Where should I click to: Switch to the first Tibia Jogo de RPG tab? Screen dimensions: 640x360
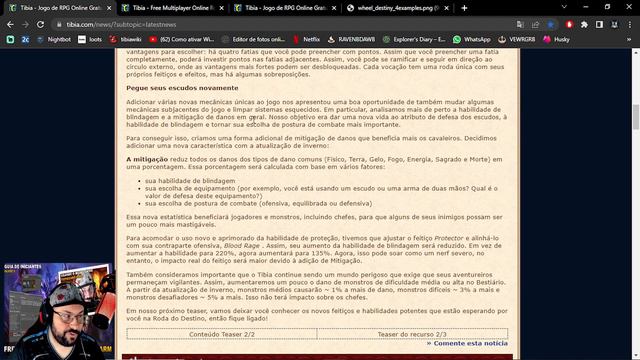point(59,8)
